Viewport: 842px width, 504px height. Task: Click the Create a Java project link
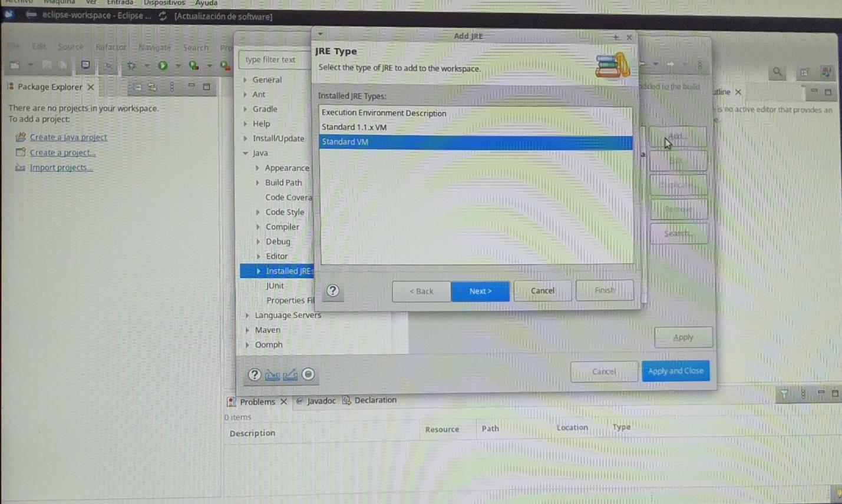[68, 137]
